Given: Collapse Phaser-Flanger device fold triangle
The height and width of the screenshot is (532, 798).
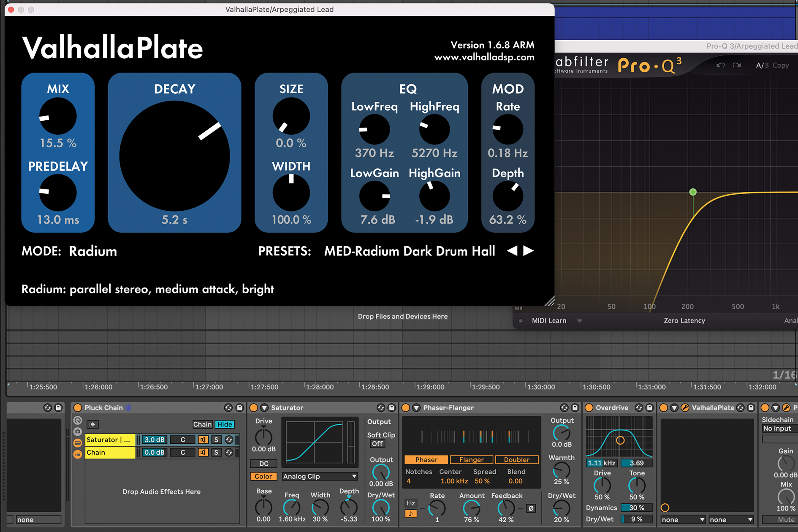Looking at the screenshot, I should (416, 407).
